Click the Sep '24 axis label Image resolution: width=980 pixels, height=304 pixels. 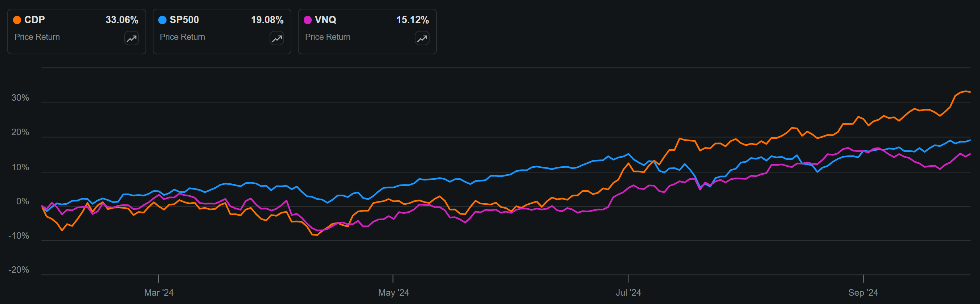(x=863, y=293)
